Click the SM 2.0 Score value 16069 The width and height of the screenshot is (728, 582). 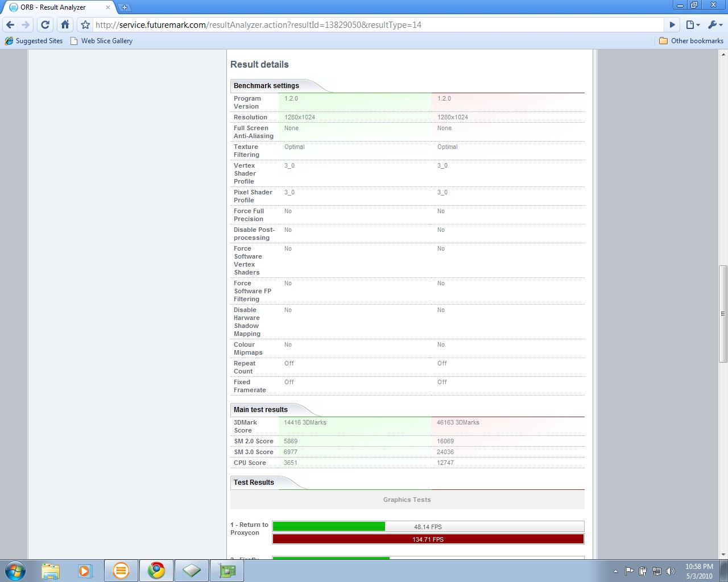click(x=445, y=442)
